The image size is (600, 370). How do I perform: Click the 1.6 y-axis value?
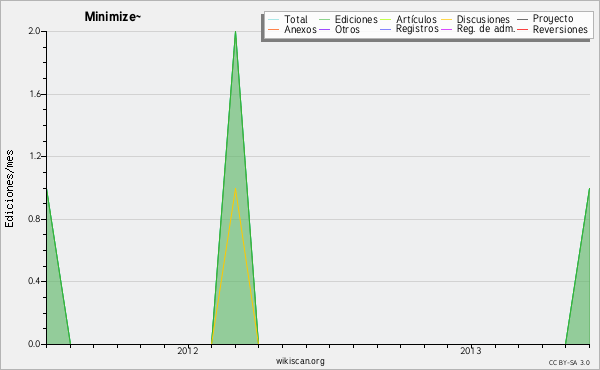point(35,94)
